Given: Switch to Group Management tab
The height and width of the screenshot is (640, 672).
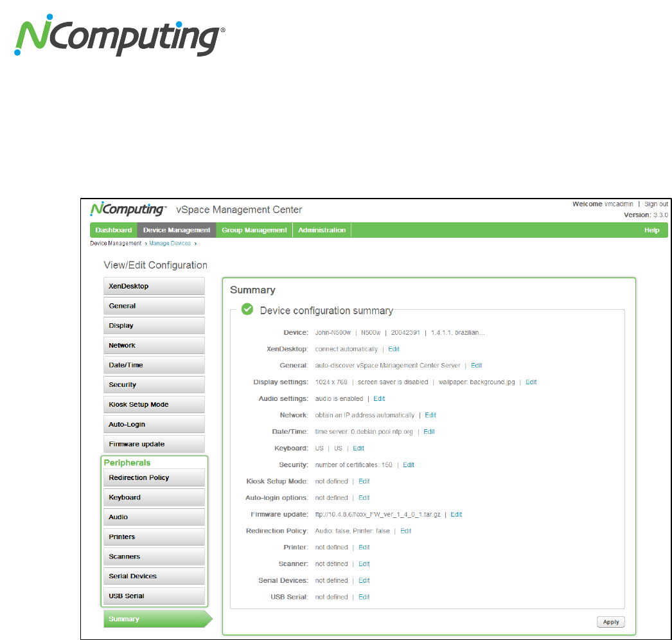Looking at the screenshot, I should click(254, 230).
